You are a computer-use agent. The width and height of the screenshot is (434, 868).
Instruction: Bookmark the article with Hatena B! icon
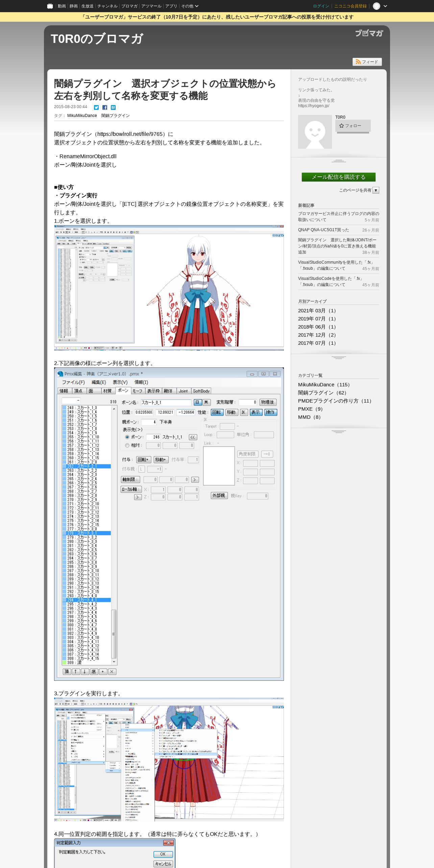click(x=113, y=107)
